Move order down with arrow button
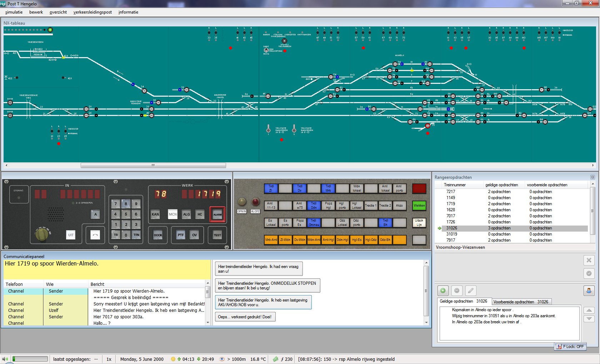The width and height of the screenshot is (600, 364). click(x=589, y=319)
